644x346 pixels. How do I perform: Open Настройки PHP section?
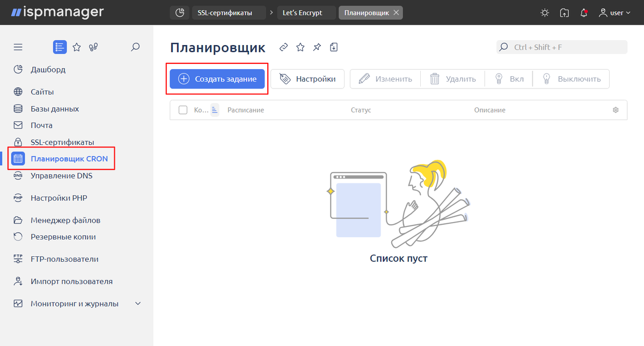[58, 198]
